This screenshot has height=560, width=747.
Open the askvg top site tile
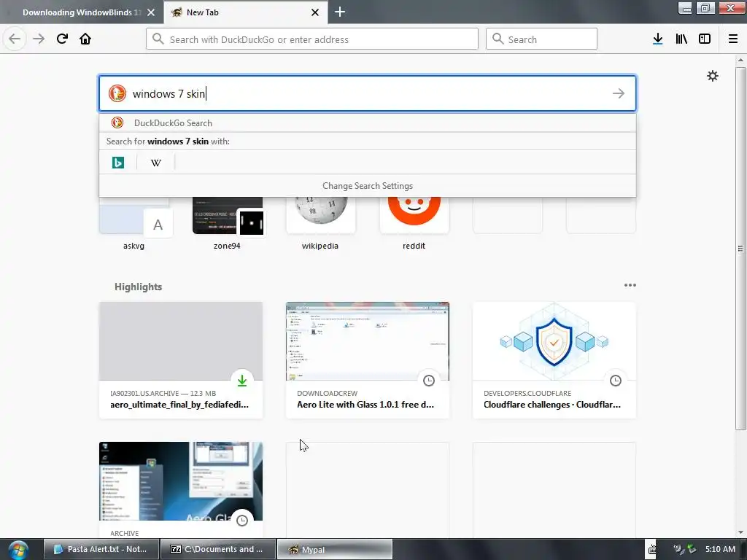tap(134, 223)
